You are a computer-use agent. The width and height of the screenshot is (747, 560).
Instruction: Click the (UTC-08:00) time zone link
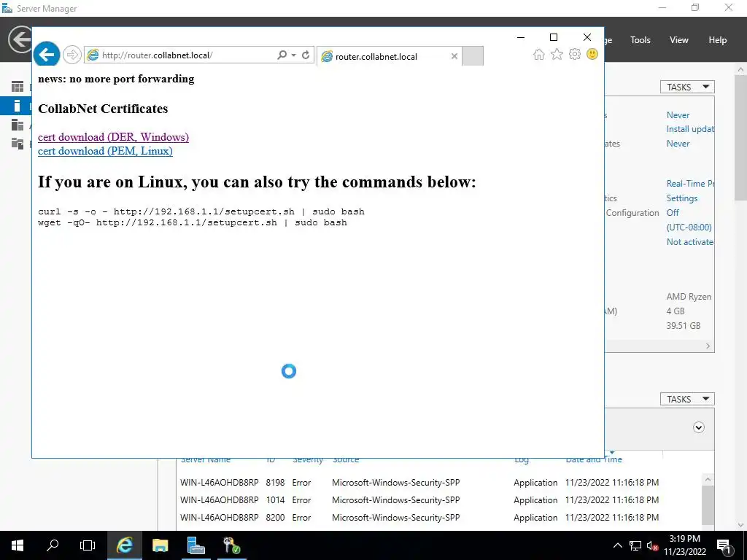689,227
